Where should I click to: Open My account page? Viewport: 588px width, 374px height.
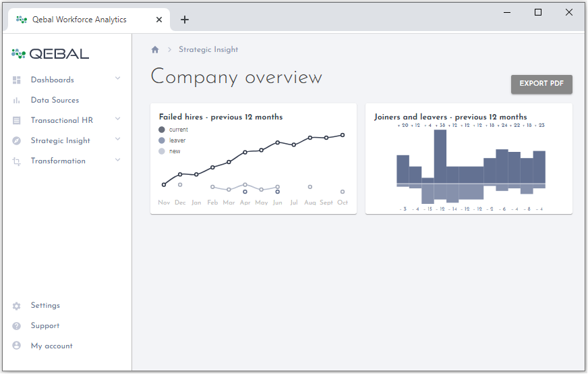point(52,346)
